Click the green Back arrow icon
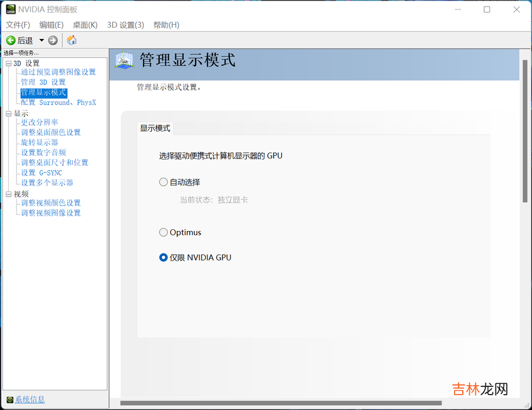 click(x=11, y=40)
